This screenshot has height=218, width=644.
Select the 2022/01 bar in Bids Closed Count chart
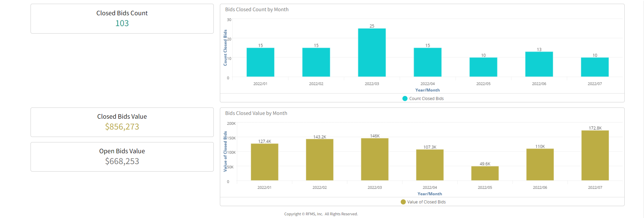(260, 62)
